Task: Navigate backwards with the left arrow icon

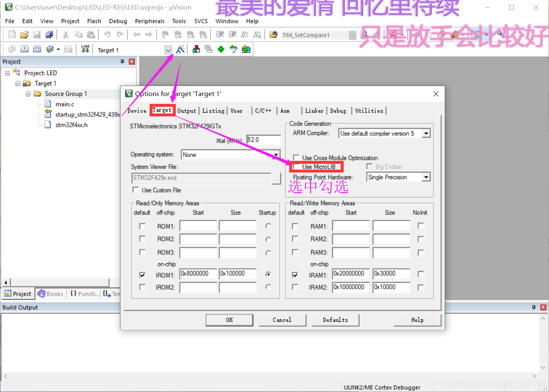Action: (x=136, y=35)
